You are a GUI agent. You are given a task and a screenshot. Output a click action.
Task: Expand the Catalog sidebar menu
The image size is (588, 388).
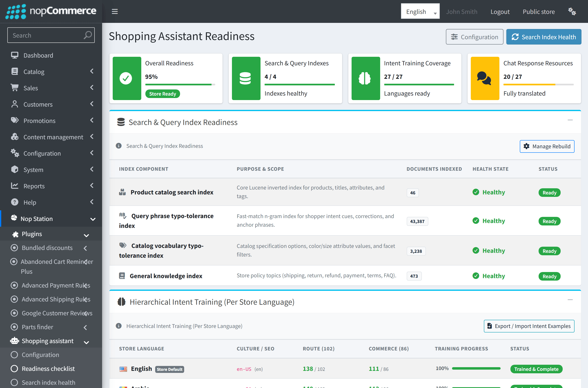tap(51, 71)
